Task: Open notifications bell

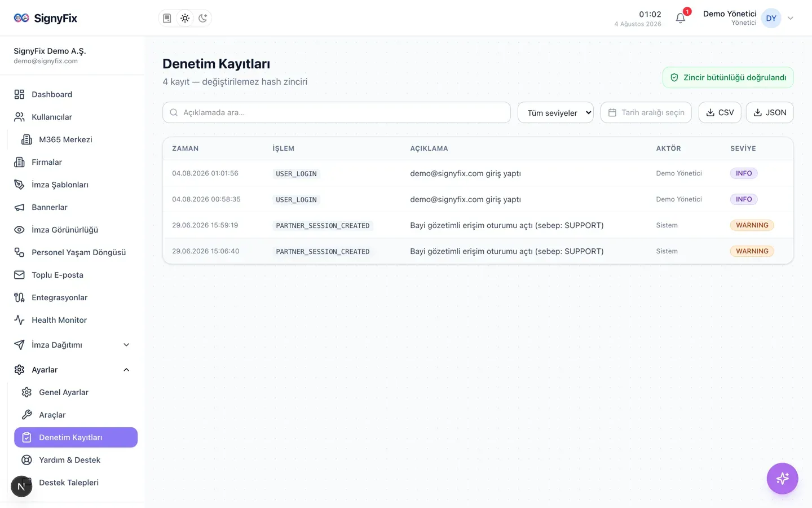Action: pyautogui.click(x=681, y=18)
